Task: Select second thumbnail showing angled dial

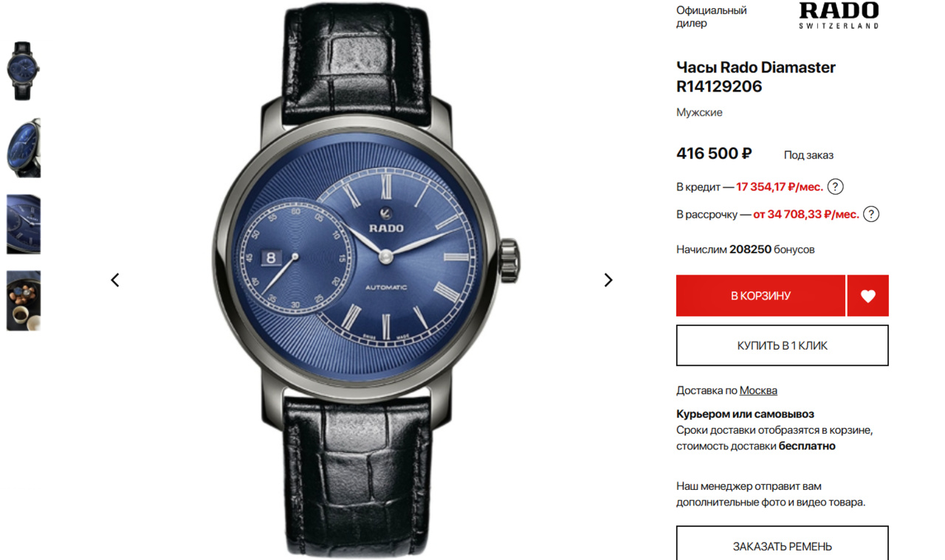Action: pos(24,148)
